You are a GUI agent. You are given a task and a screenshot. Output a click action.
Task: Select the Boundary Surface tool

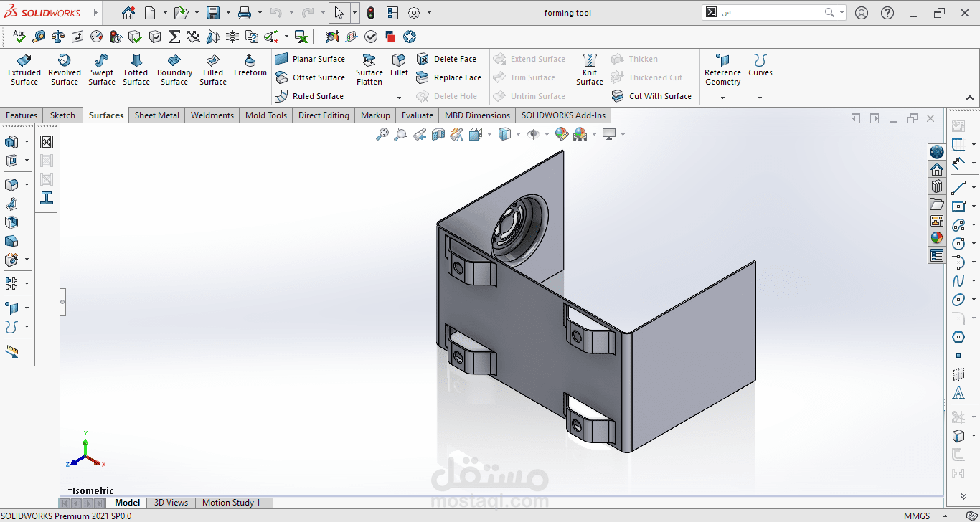point(174,70)
